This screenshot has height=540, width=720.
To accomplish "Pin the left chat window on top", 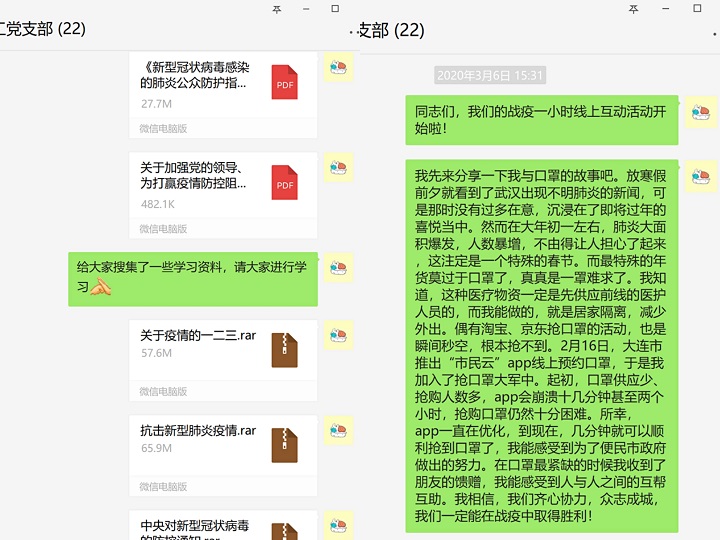I will coord(276,8).
